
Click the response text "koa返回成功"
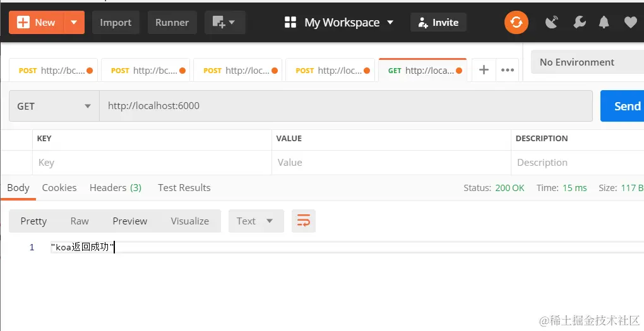pyautogui.click(x=83, y=247)
